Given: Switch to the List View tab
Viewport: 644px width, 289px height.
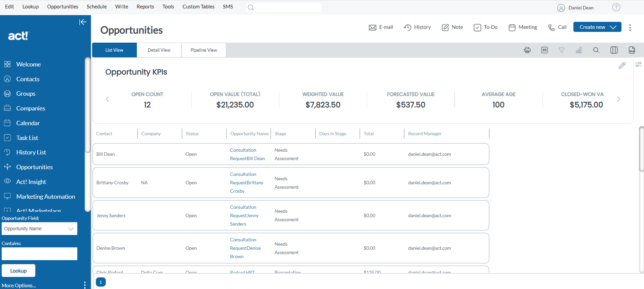Looking at the screenshot, I should tap(114, 50).
